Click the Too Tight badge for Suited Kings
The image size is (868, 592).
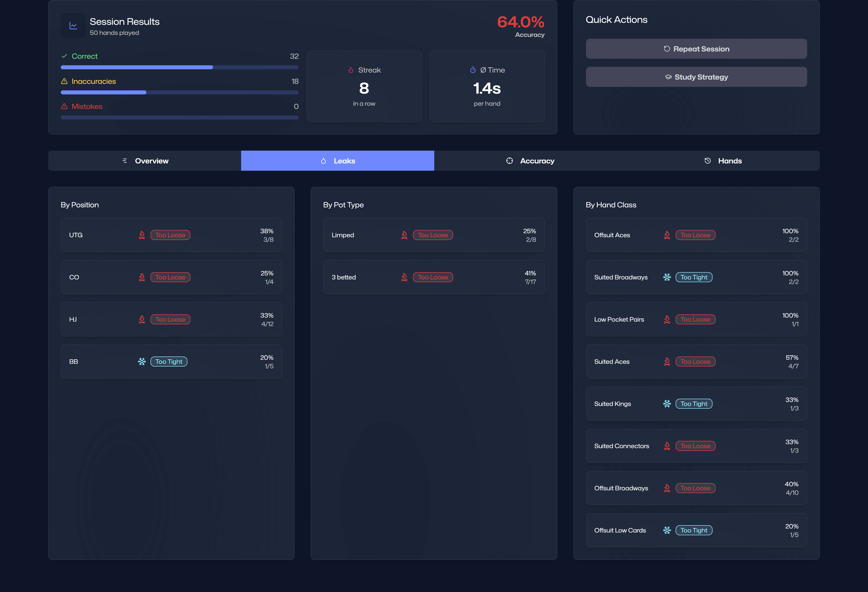coord(694,404)
